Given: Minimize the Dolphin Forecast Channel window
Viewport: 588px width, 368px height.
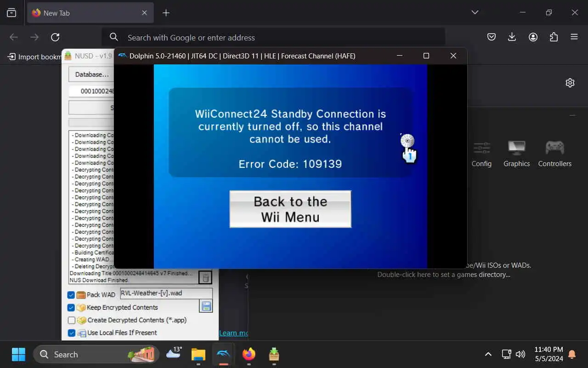Looking at the screenshot, I should point(400,56).
